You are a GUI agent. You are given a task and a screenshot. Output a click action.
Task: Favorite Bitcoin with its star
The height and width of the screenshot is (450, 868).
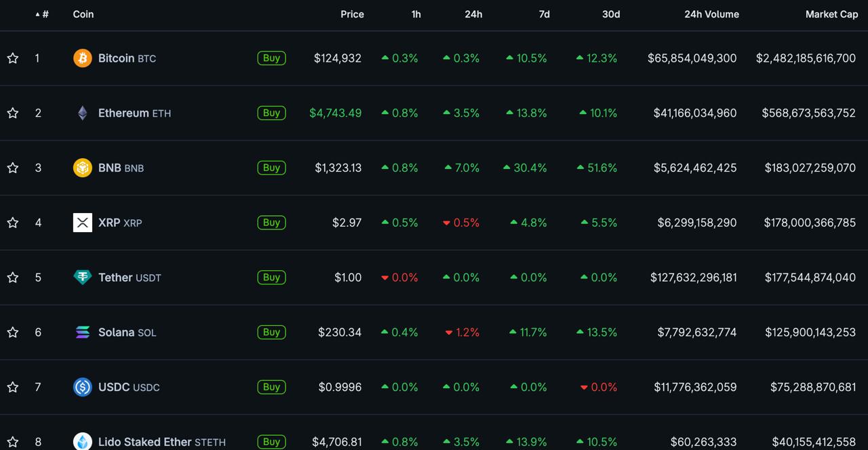pyautogui.click(x=13, y=58)
